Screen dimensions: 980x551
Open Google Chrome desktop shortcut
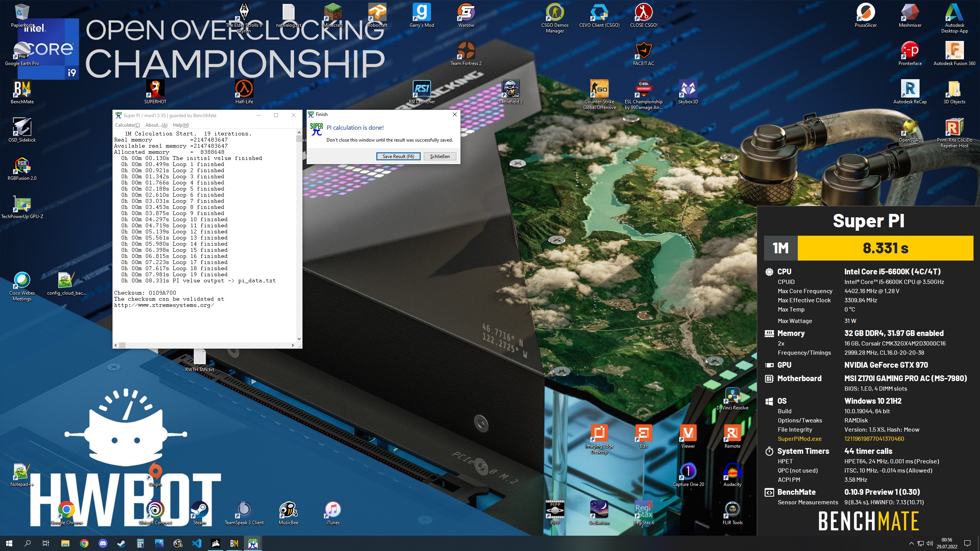[x=67, y=513]
